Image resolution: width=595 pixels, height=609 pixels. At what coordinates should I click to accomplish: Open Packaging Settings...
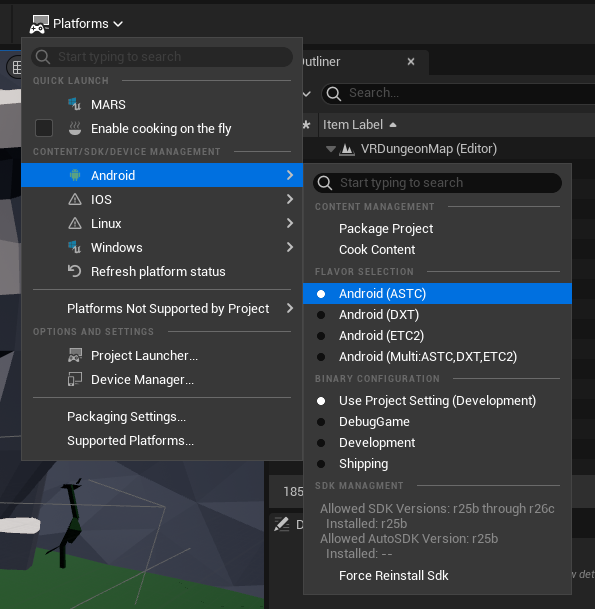coord(162,417)
